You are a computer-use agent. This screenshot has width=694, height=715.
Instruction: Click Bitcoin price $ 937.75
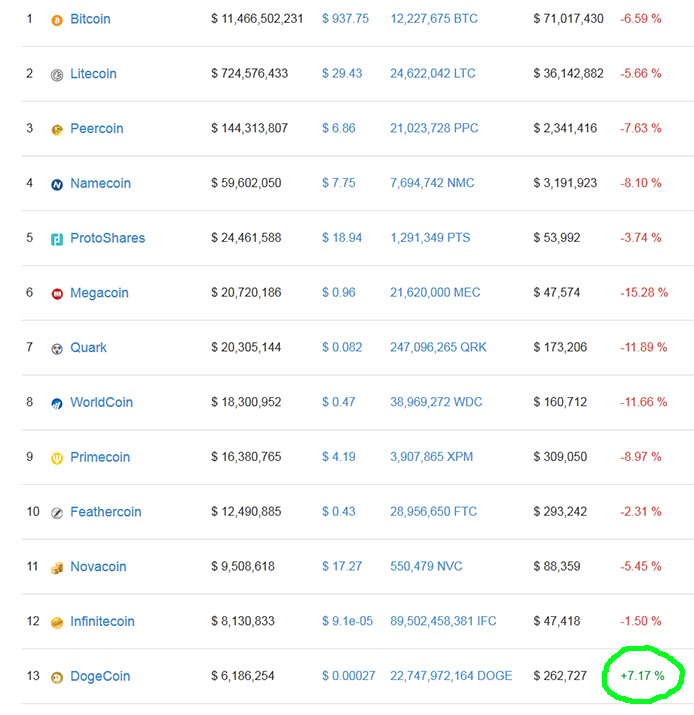click(x=345, y=19)
